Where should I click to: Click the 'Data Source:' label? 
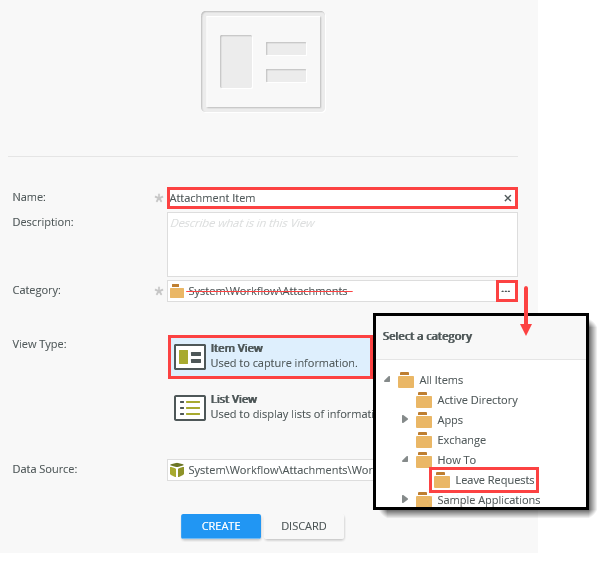pyautogui.click(x=45, y=469)
